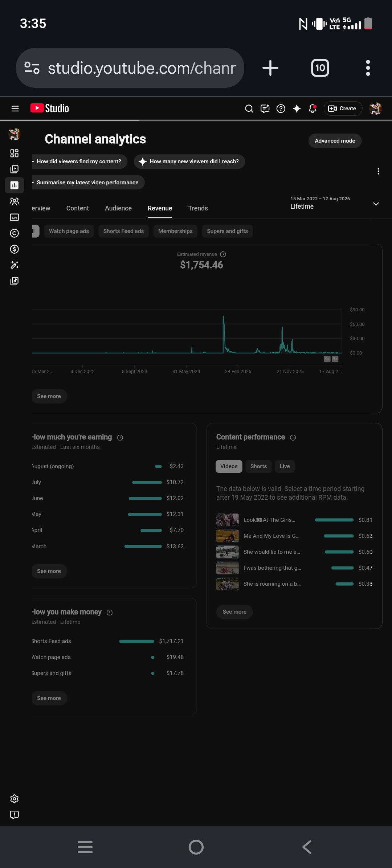Select the Live content filter chip
The height and width of the screenshot is (868, 392).
coord(285,466)
